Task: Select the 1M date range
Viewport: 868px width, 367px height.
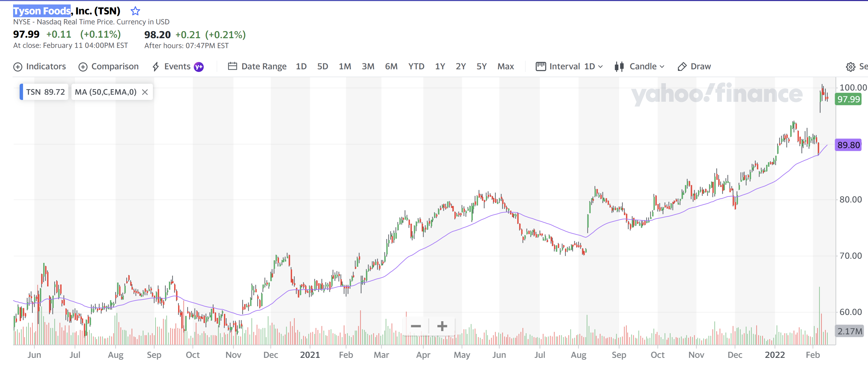Action: click(x=345, y=66)
